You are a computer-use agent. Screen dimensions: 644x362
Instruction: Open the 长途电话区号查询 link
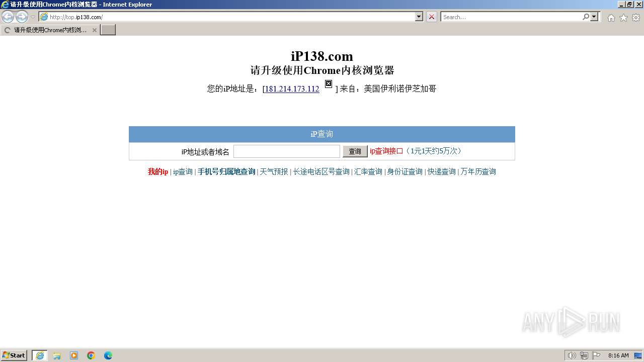[x=321, y=172]
